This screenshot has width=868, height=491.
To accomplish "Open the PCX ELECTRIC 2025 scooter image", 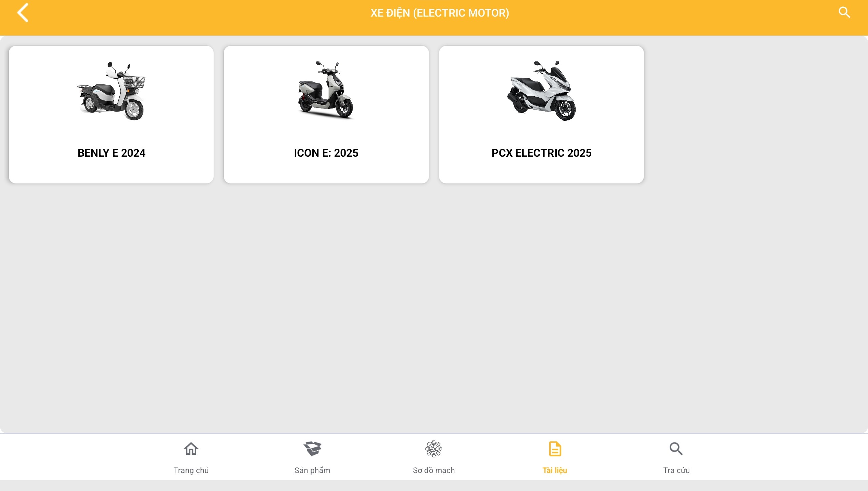I will click(x=541, y=91).
